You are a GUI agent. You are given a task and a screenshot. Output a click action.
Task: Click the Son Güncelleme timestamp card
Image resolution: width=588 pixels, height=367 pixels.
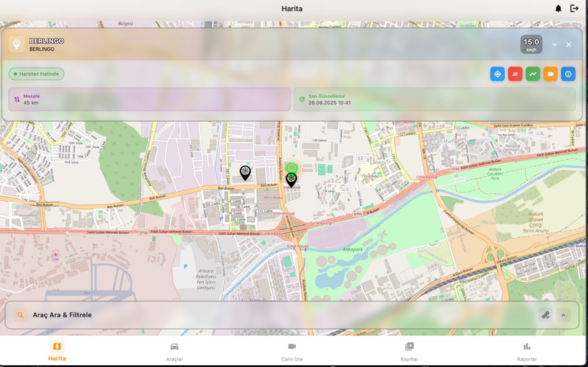(434, 99)
